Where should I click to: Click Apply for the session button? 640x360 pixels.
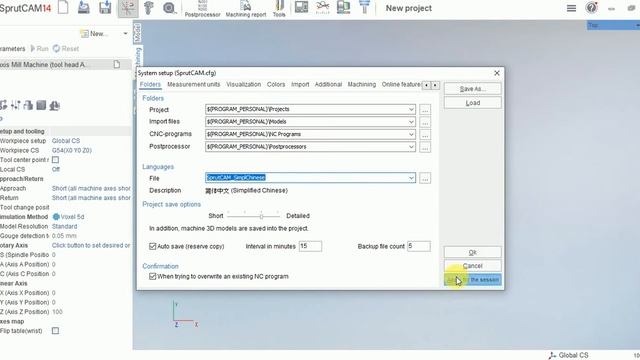pyautogui.click(x=473, y=280)
